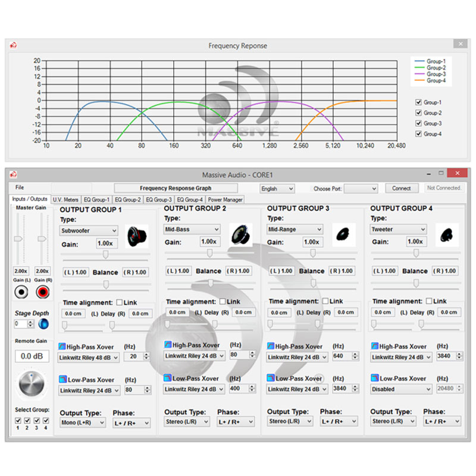Click the tweeter speaker icon in Output Group 4

(x=446, y=234)
